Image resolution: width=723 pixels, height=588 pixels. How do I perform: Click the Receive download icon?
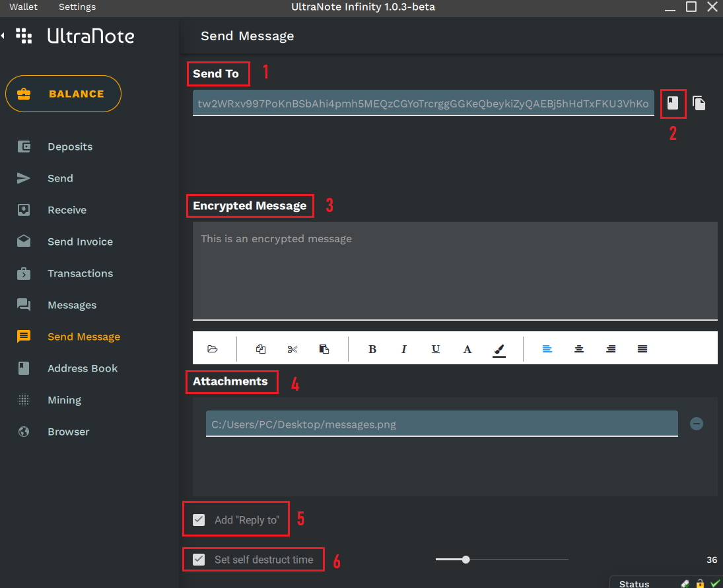(24, 210)
